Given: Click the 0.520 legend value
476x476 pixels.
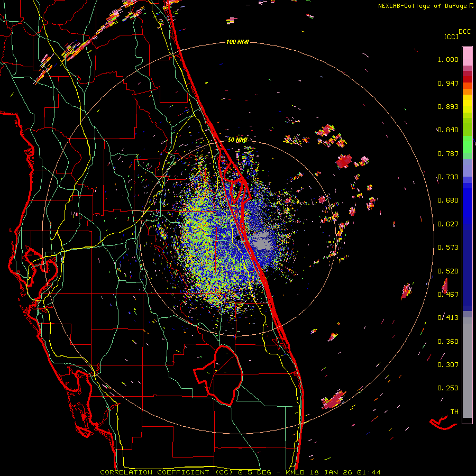Looking at the screenshot, I should pos(448,271).
